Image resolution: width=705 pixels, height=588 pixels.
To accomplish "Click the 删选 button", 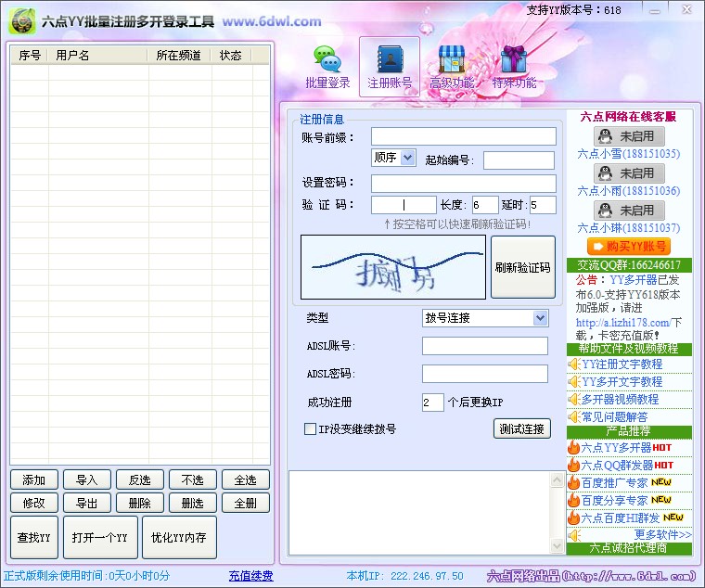I will 192,503.
